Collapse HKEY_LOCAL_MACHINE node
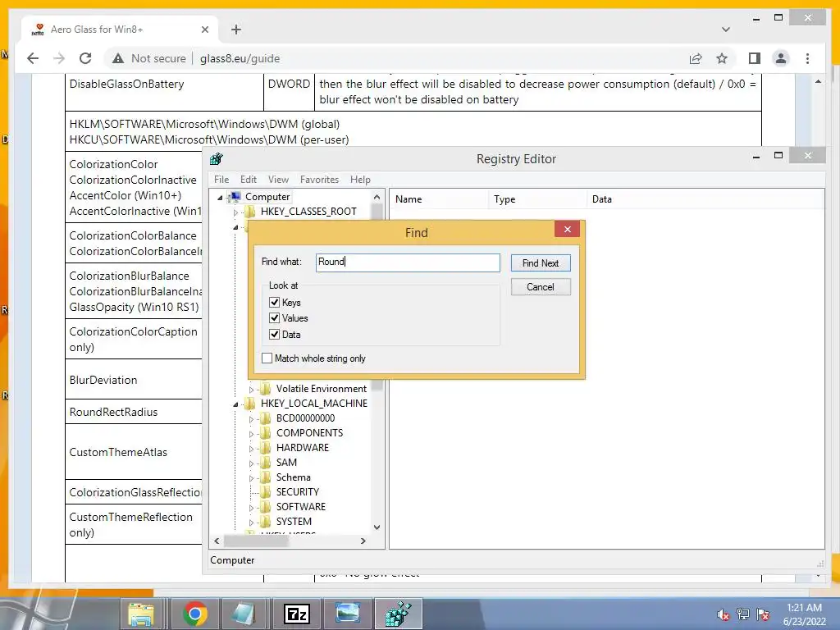This screenshot has height=630, width=840. click(x=235, y=404)
